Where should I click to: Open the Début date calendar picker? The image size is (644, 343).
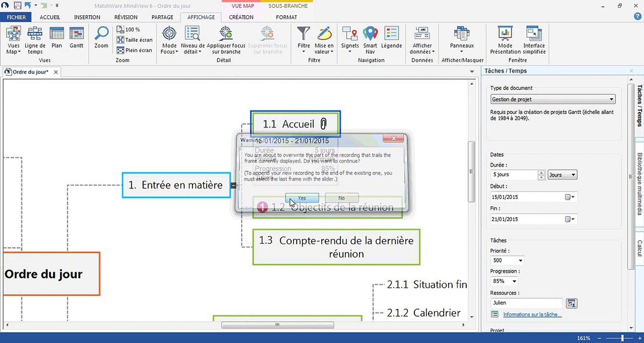tap(570, 197)
